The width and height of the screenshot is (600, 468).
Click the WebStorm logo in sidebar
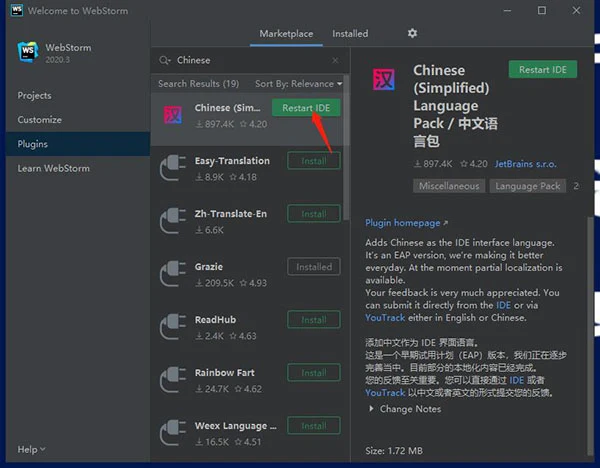pos(28,51)
